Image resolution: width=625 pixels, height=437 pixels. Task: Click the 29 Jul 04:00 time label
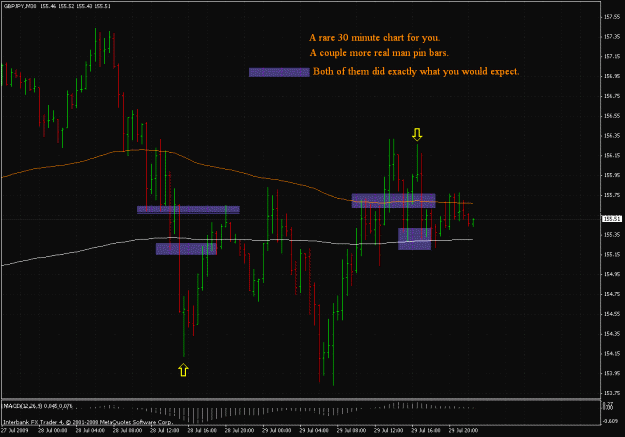pyautogui.click(x=314, y=431)
